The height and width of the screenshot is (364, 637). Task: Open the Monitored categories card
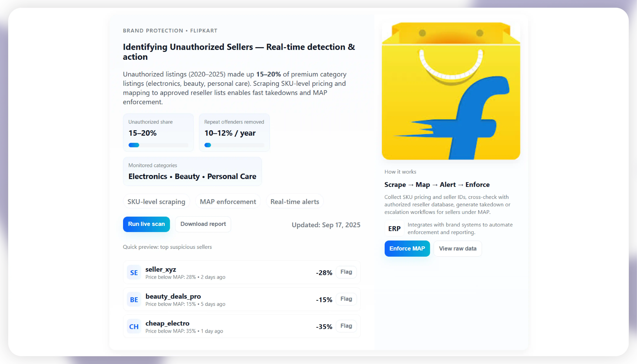point(192,171)
